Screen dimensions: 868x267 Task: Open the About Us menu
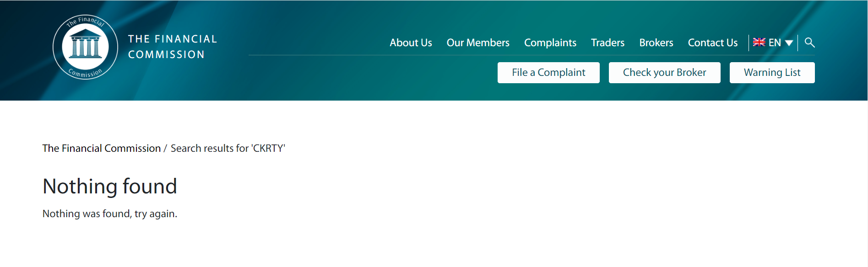(411, 43)
